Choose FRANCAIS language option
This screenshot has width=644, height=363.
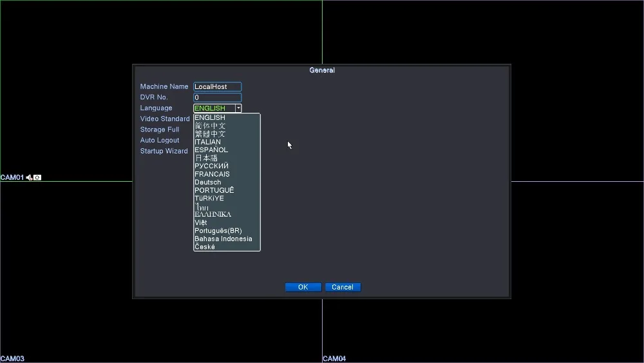(x=212, y=174)
